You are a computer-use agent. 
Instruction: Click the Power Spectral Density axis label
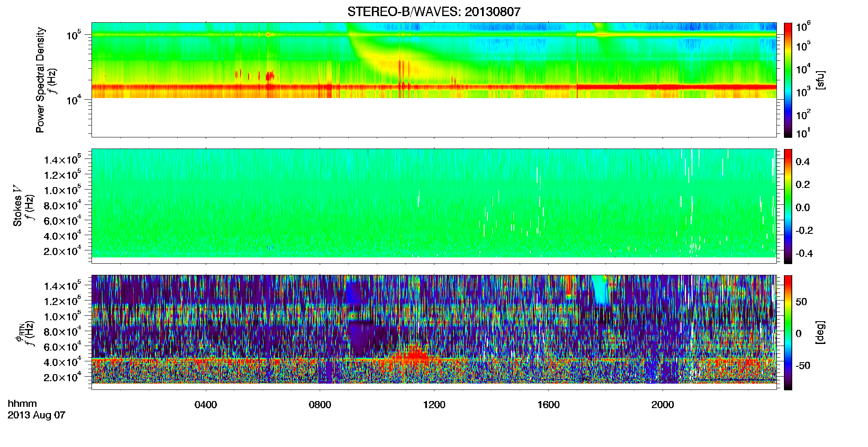click(40, 80)
